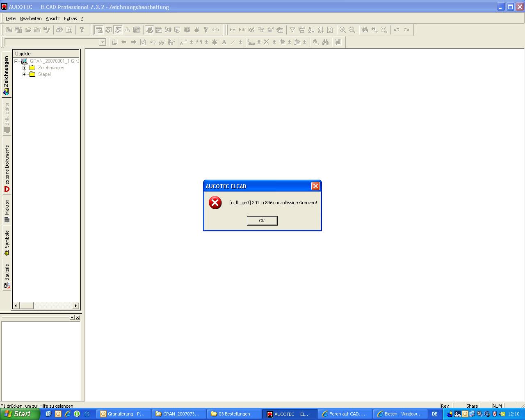The height and width of the screenshot is (420, 525).
Task: Click the copy pages icon in second toolbar
Action: click(282, 42)
